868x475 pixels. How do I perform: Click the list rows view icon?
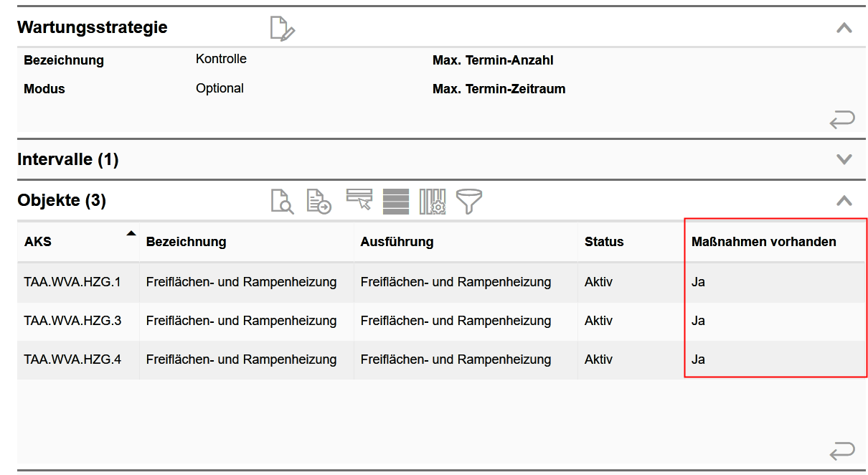pos(395,202)
